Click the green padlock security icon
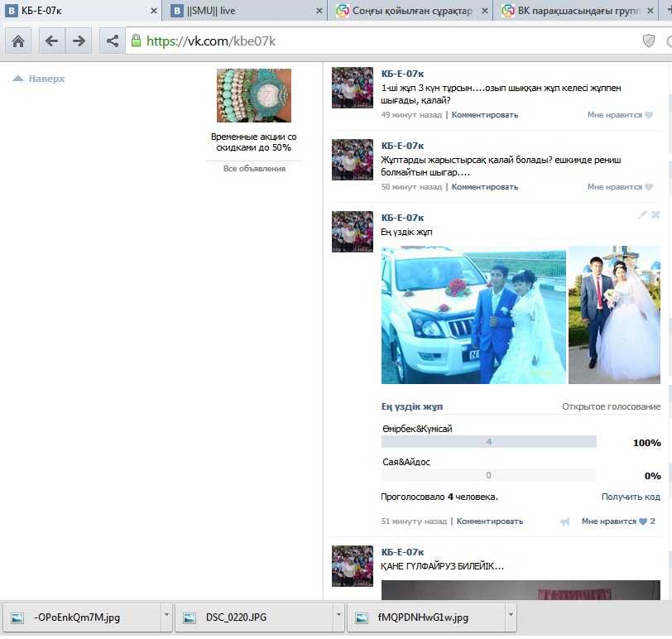 (x=136, y=41)
